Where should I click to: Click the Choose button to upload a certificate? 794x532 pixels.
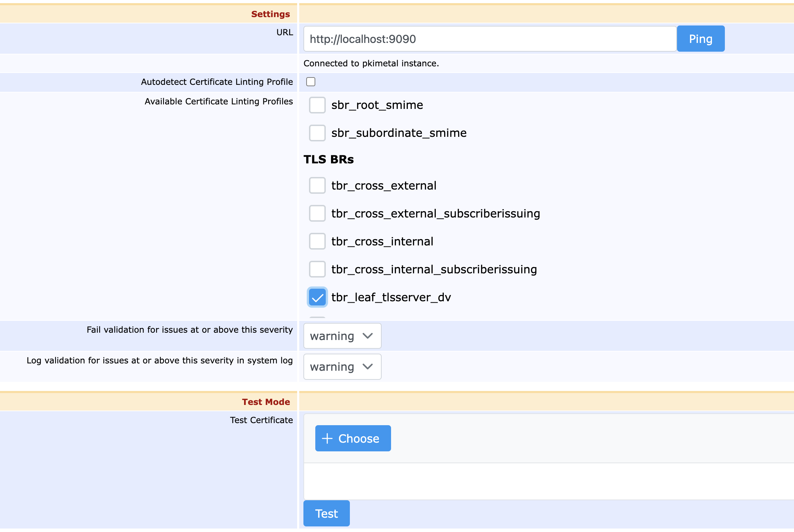point(353,438)
